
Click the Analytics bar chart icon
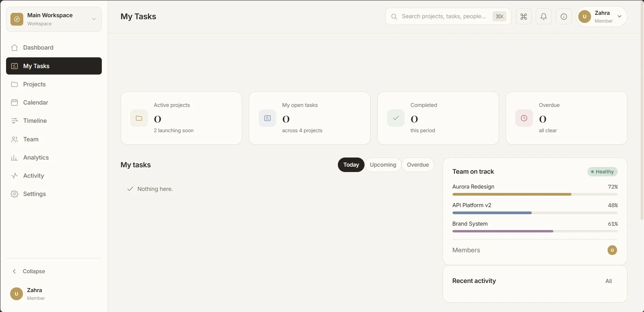(x=14, y=158)
